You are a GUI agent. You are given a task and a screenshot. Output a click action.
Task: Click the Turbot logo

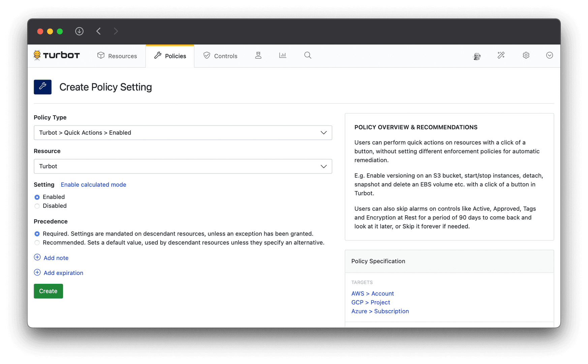pyautogui.click(x=57, y=55)
